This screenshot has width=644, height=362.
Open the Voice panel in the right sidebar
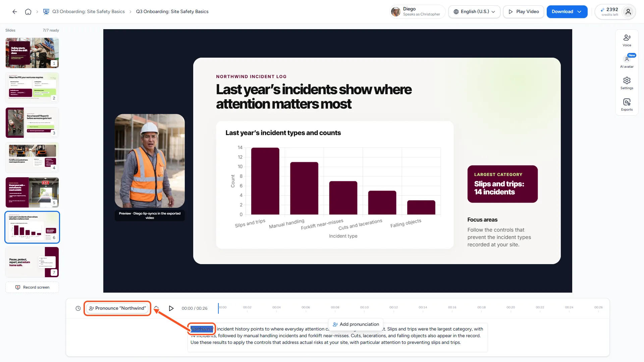(x=627, y=40)
